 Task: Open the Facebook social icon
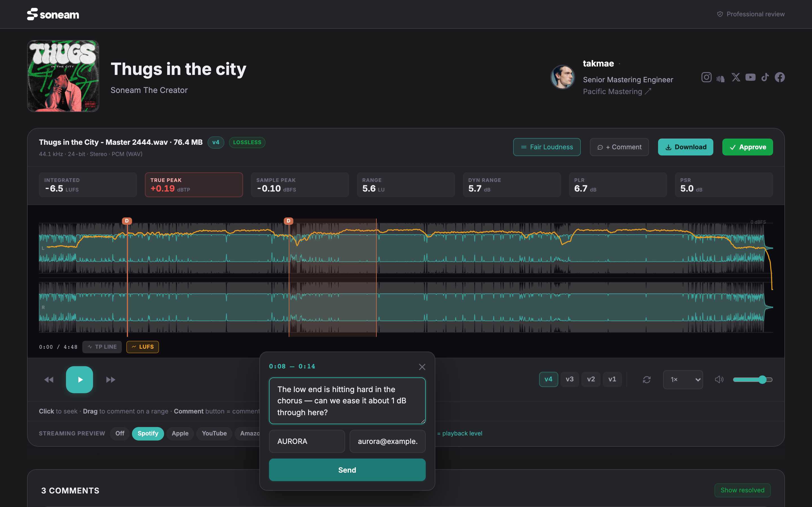point(780,77)
